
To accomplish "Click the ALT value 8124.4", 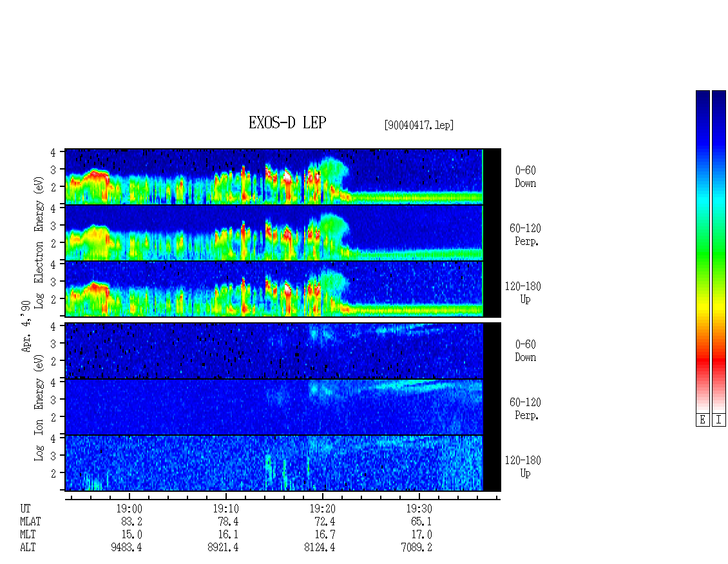I will pyautogui.click(x=320, y=548).
